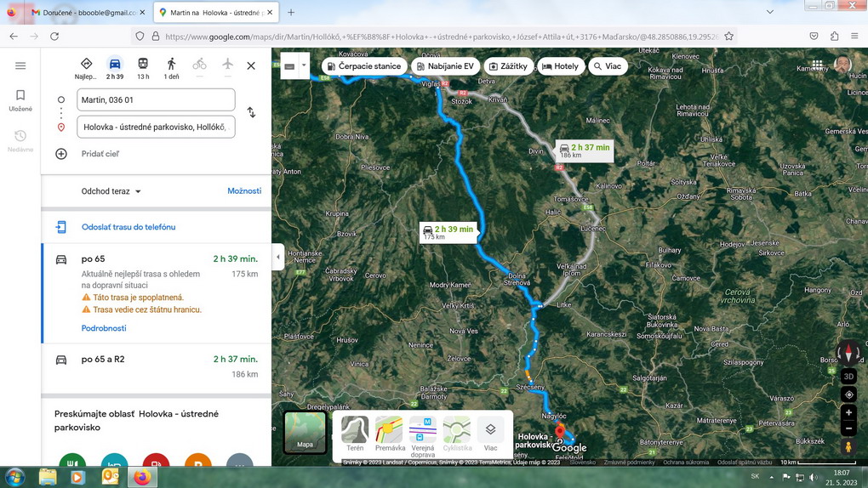Select public transit mode 13 h

[143, 69]
